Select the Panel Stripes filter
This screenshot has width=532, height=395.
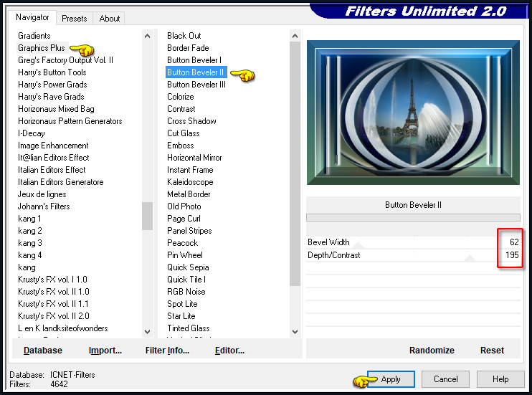tap(189, 231)
